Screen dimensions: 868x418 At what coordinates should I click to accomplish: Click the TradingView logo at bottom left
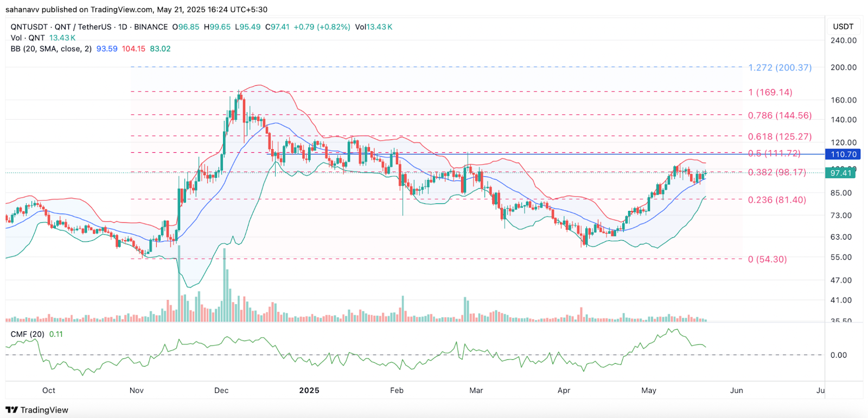37,410
